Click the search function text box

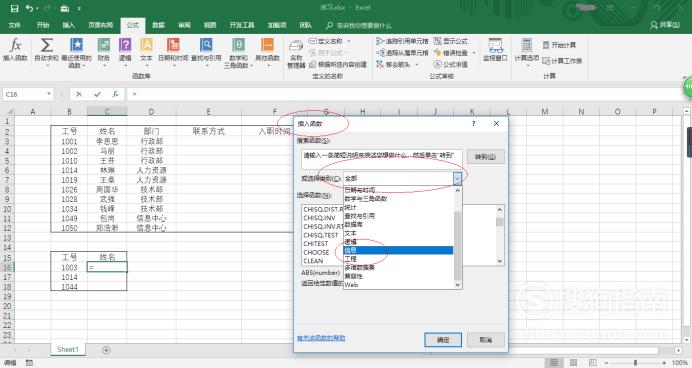(382, 159)
